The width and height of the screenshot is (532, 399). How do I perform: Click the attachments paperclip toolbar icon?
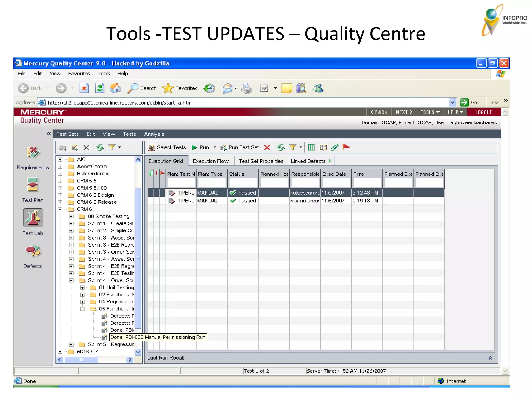coord(335,148)
